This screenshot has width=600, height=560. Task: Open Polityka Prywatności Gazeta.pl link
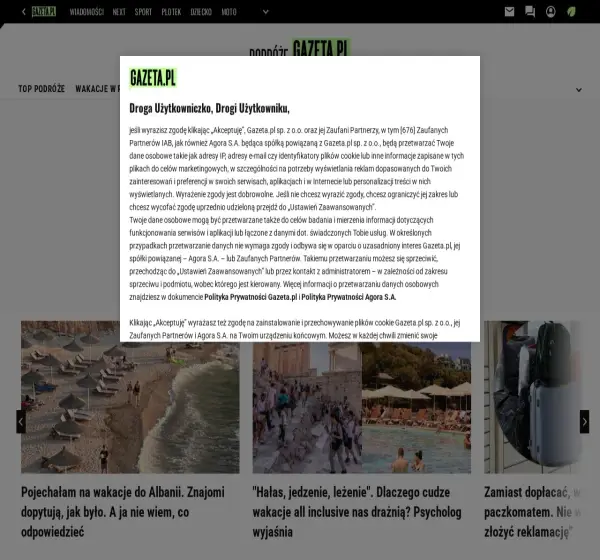point(251,297)
